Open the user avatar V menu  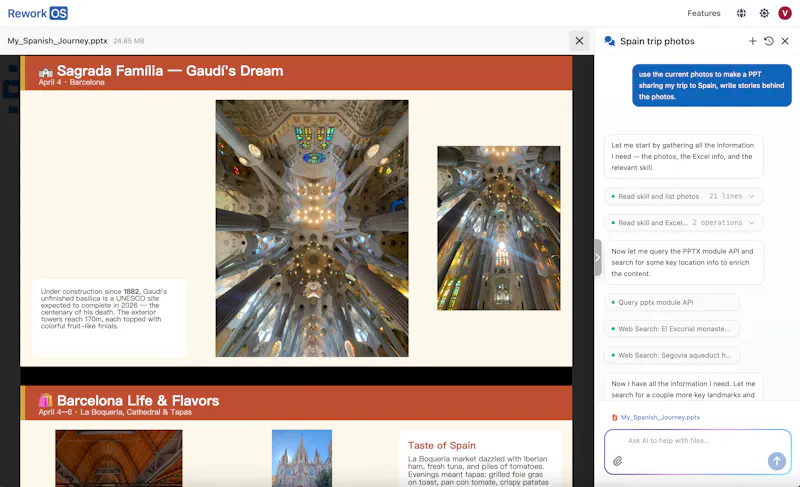click(785, 13)
